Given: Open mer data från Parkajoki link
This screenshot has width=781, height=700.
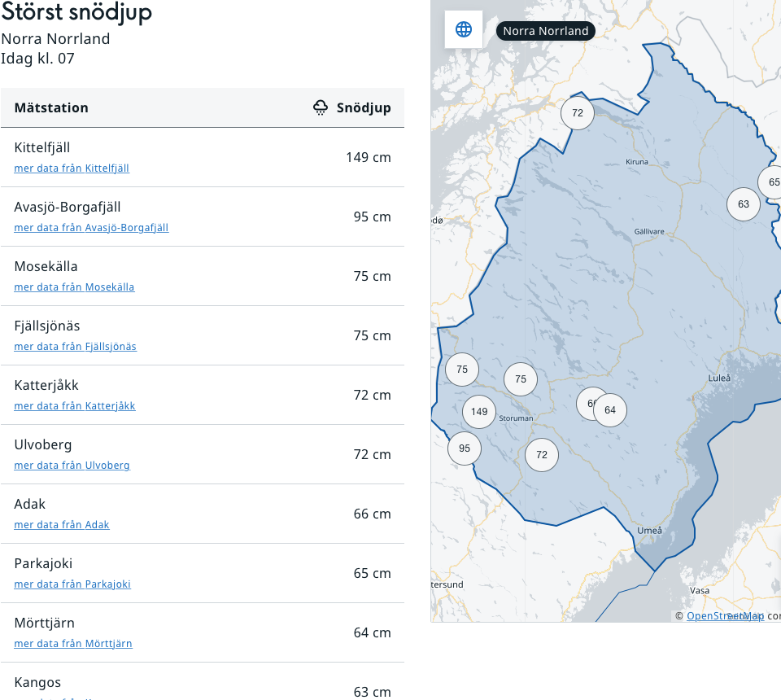Looking at the screenshot, I should 72,584.
